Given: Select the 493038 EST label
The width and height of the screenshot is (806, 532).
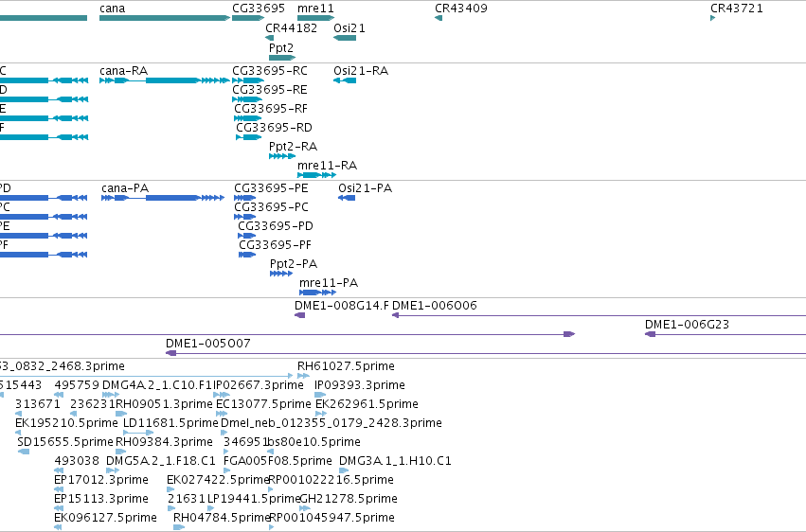Looking at the screenshot, I should pos(77,461).
